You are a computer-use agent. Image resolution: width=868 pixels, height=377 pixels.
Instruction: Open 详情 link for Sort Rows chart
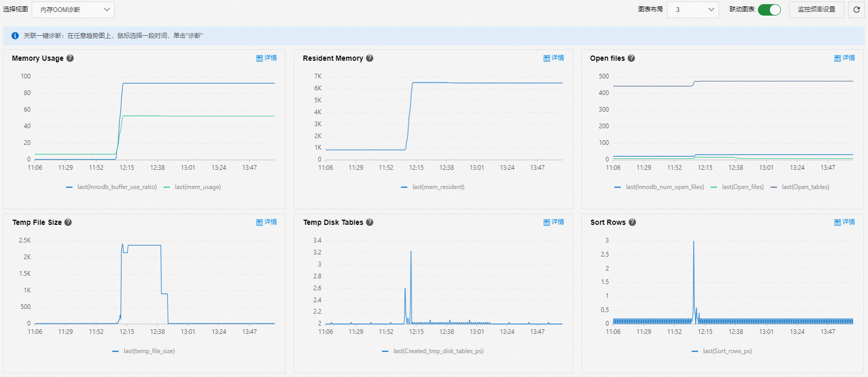pyautogui.click(x=845, y=222)
